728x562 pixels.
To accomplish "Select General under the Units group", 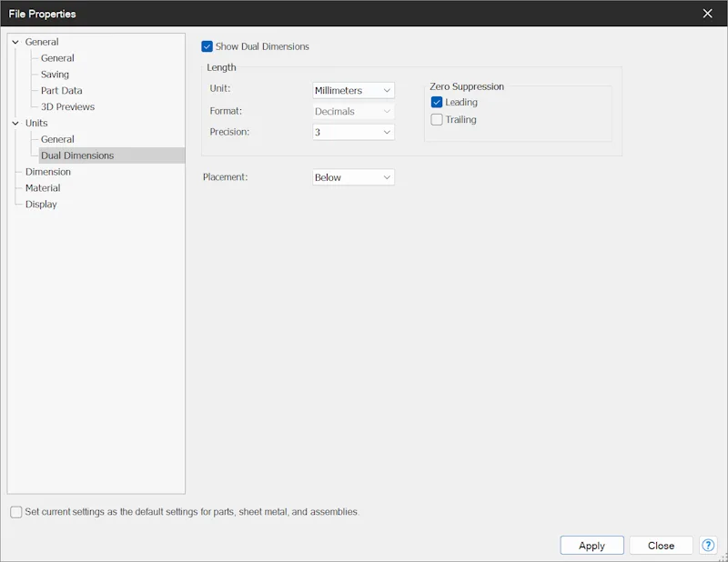I will click(57, 139).
